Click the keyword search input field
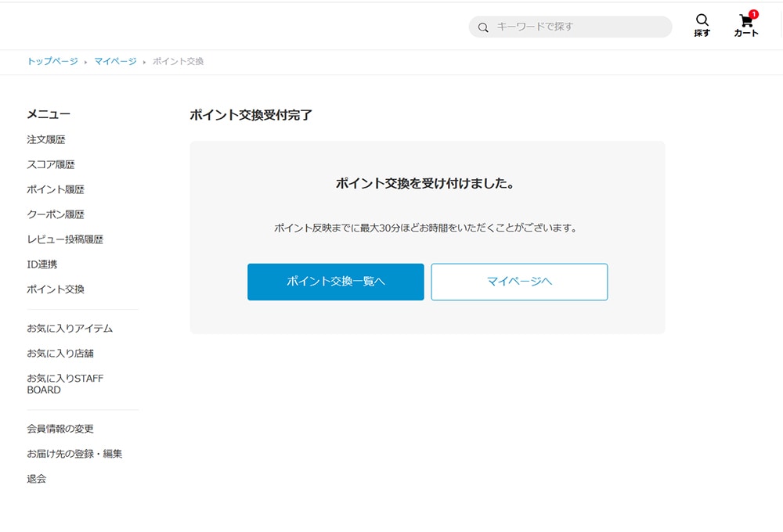The width and height of the screenshot is (783, 532). click(579, 27)
